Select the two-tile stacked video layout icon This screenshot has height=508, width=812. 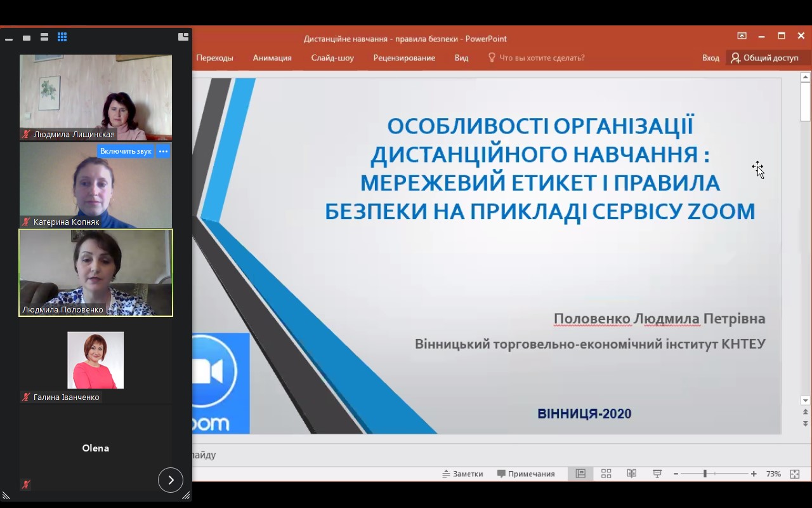point(44,37)
